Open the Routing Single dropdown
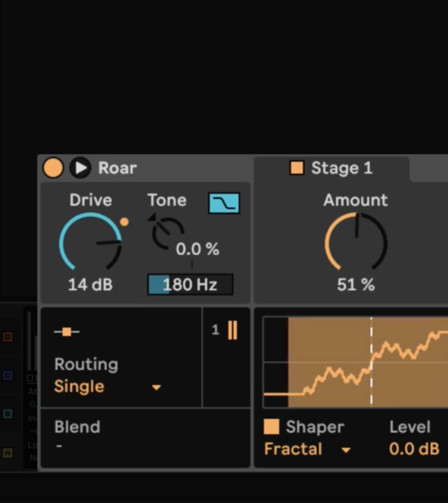This screenshot has width=448, height=503. coord(79,386)
